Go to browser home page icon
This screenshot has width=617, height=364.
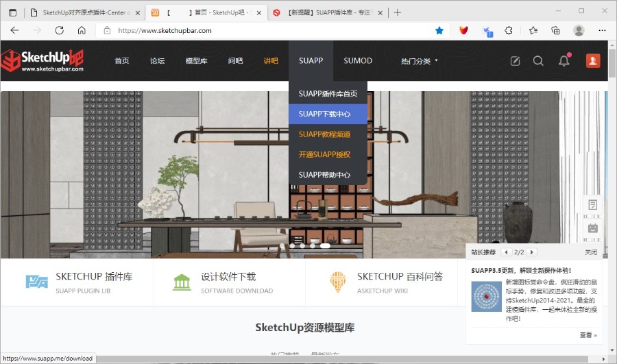point(82,30)
